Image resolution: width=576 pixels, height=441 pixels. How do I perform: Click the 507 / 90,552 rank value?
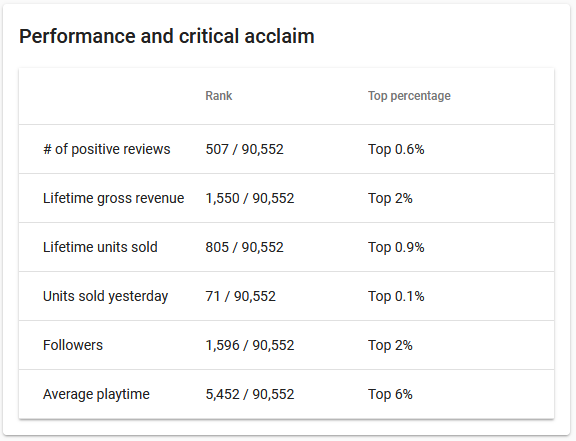pos(244,149)
